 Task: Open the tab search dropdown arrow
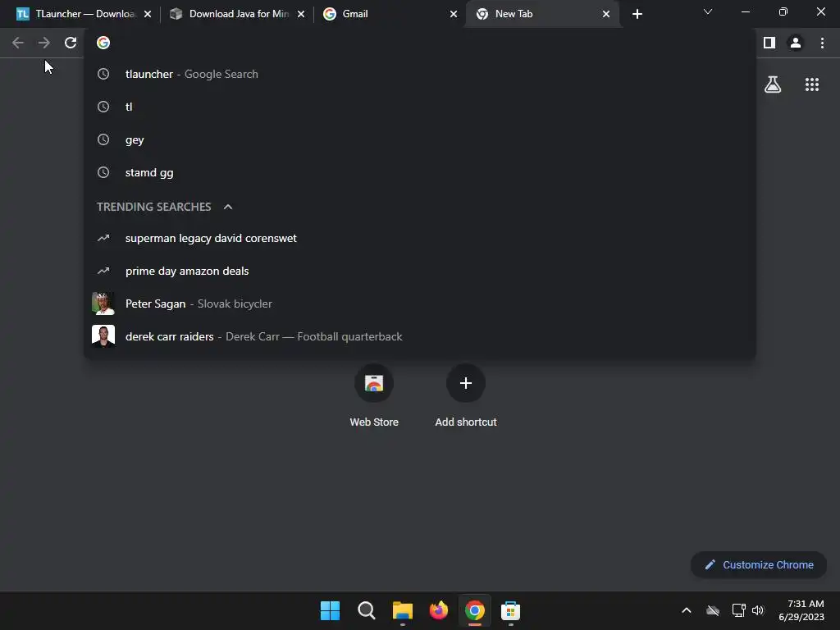pyautogui.click(x=708, y=11)
